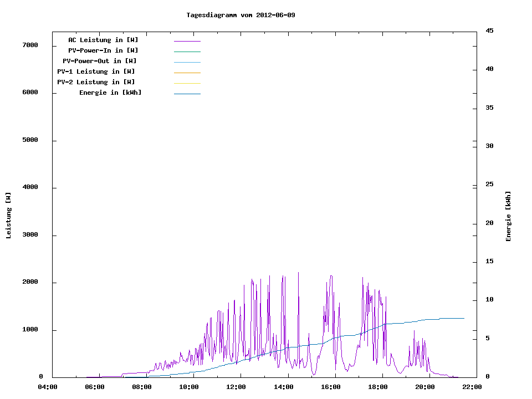Screen dimensions: 532x399
Task: Select the 12:00 time axis tick label
Action: click(237, 387)
